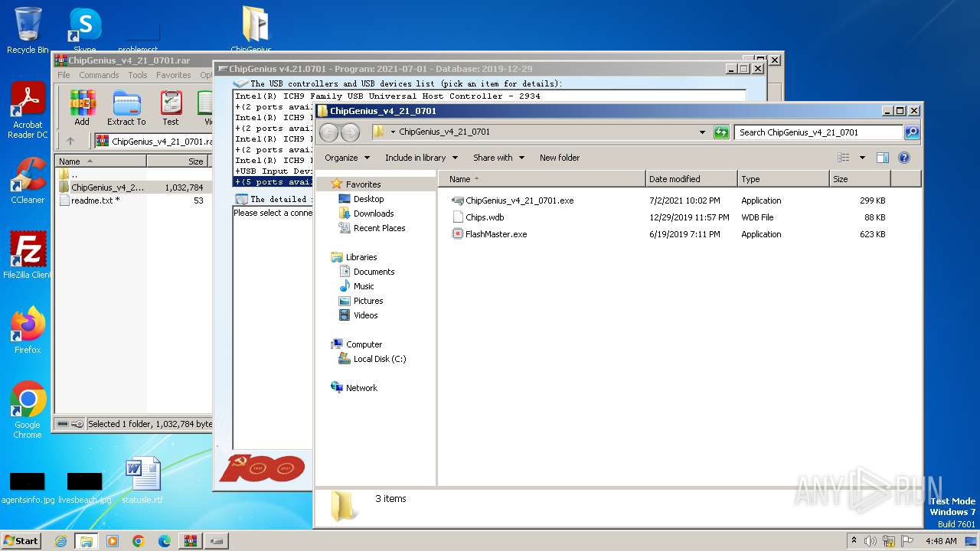Viewport: 980px width, 551px height.
Task: Open Documents library in tree
Action: pyautogui.click(x=366, y=272)
